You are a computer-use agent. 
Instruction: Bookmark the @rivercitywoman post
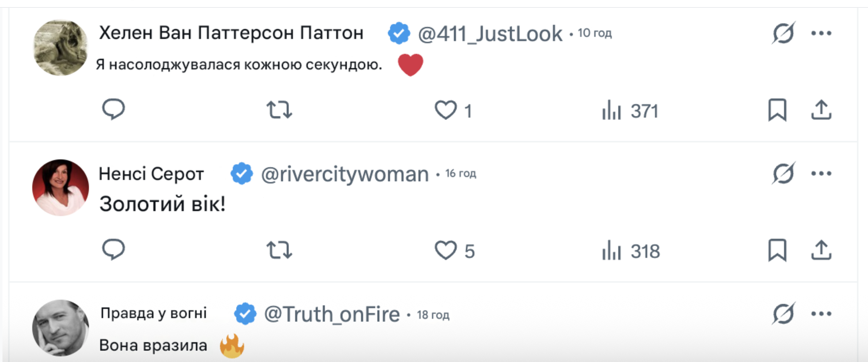[777, 250]
